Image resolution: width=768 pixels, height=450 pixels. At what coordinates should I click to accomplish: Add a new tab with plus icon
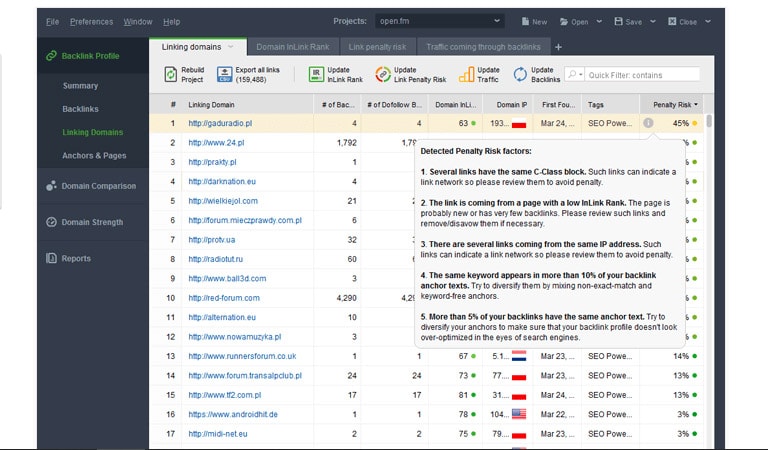pyautogui.click(x=558, y=47)
